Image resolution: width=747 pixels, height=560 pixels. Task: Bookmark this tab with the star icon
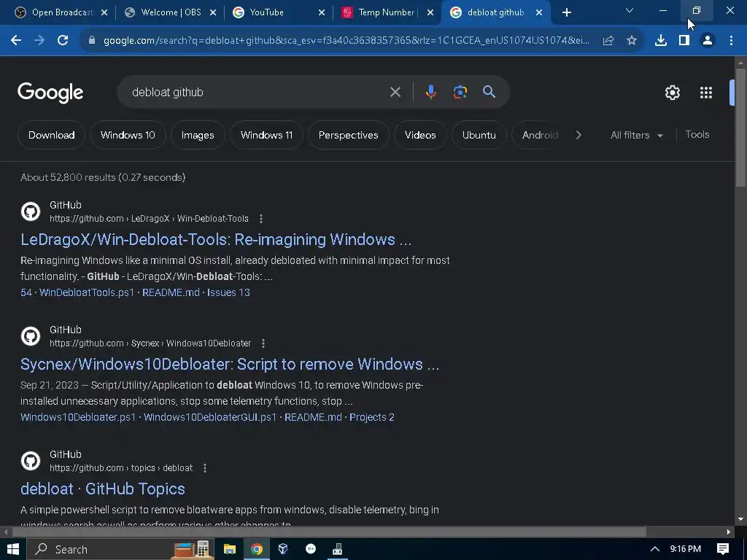[632, 41]
